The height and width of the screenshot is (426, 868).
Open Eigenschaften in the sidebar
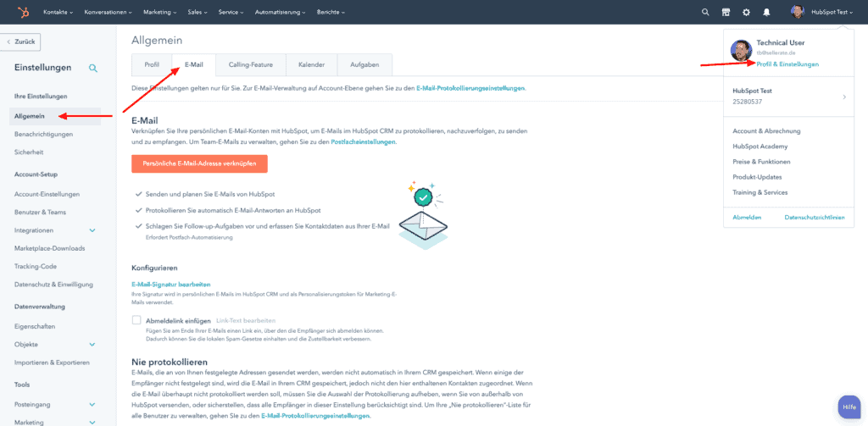click(x=35, y=326)
